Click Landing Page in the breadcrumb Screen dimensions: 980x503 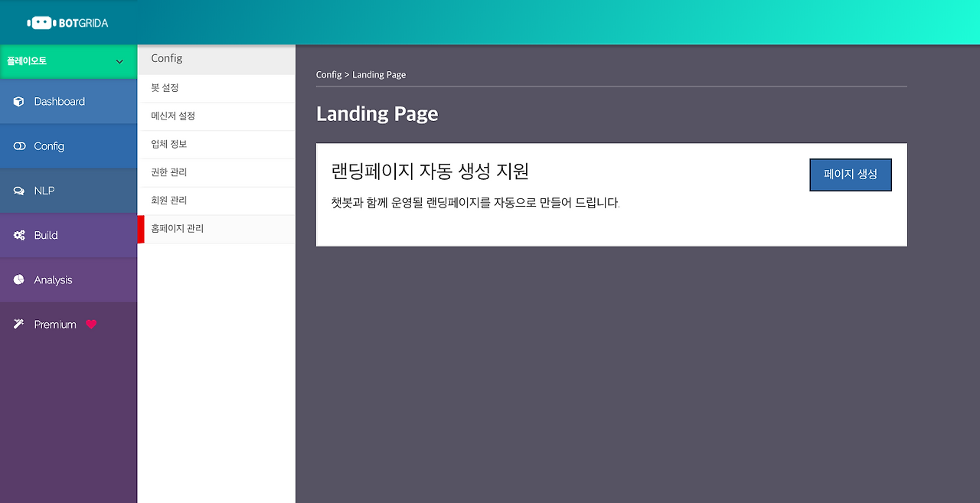379,74
